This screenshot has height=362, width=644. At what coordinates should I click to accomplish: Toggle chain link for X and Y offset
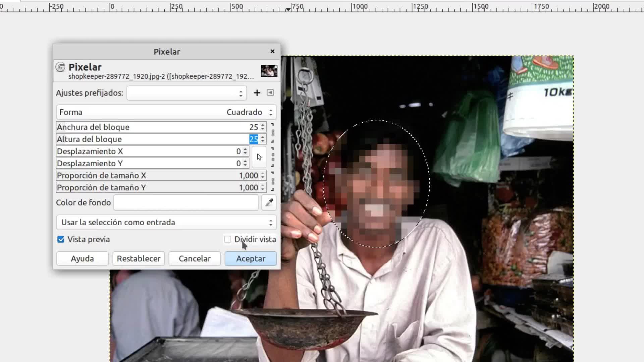[273, 157]
